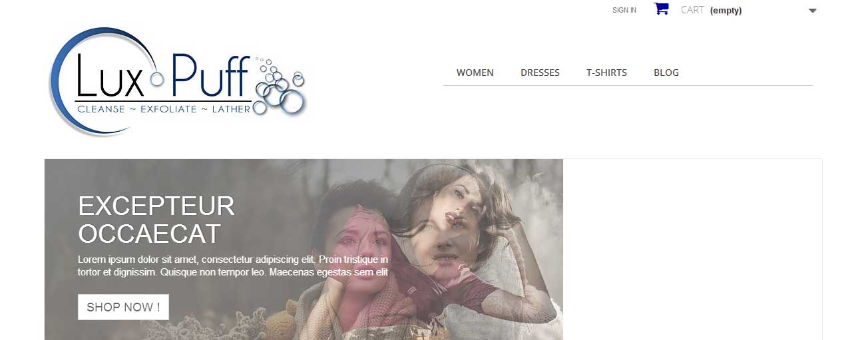This screenshot has width=868, height=340.
Task: Select the (empty) cart status text
Action: click(x=726, y=11)
